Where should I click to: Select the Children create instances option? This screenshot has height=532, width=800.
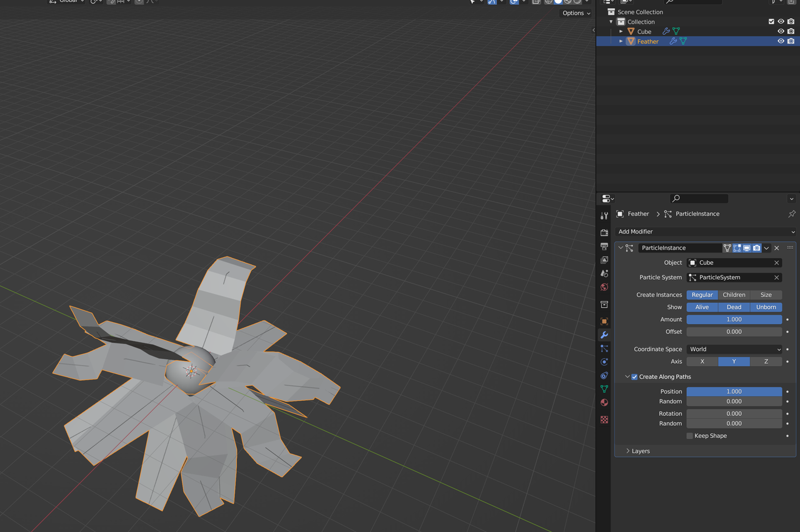point(734,295)
